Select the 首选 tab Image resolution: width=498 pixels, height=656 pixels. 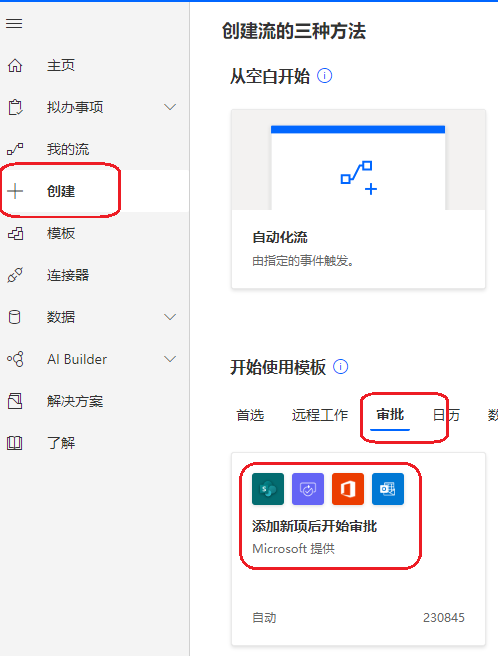click(250, 415)
